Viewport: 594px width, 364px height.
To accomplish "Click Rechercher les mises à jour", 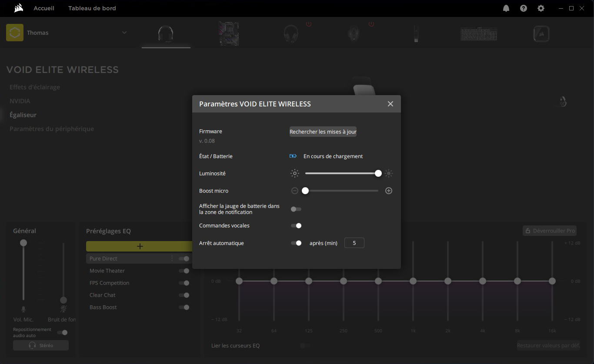I will 323,132.
